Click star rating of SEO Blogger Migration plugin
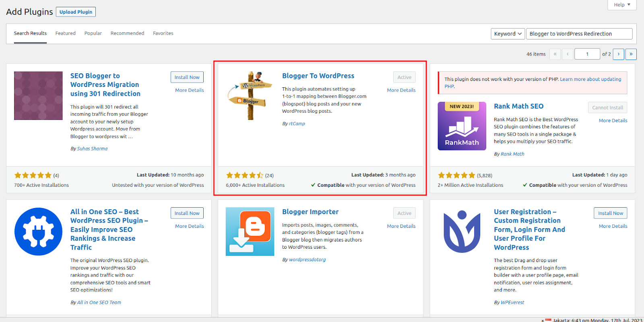The height and width of the screenshot is (322, 644). pos(33,175)
